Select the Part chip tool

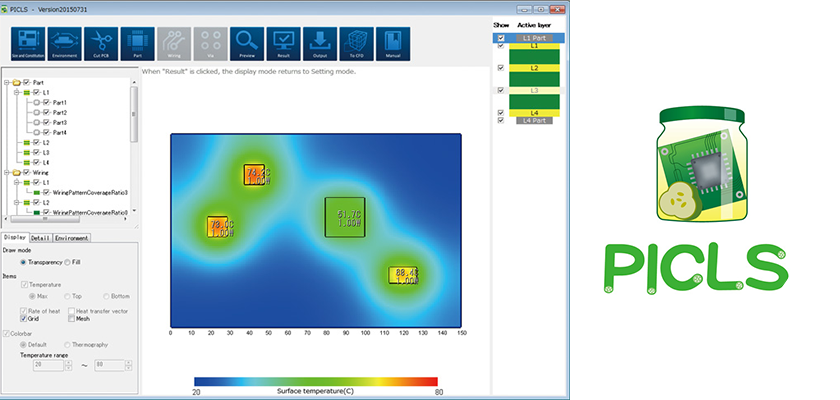pyautogui.click(x=138, y=44)
